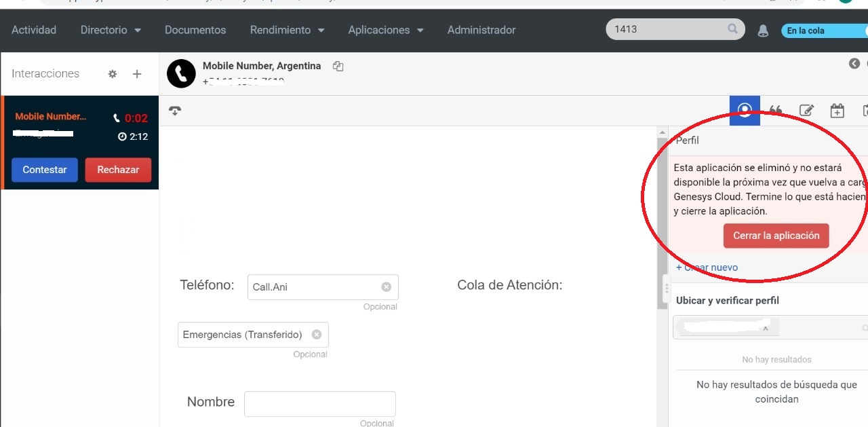Open the Administrador section

click(481, 30)
